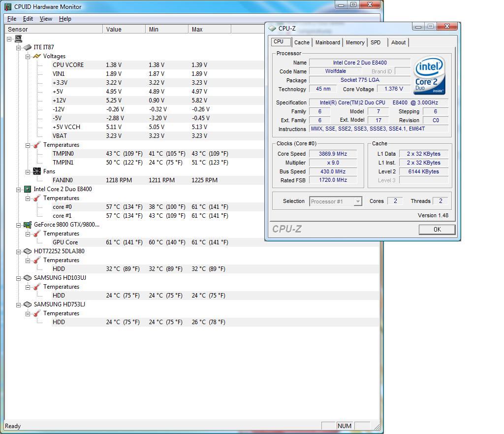
Task: Select the +5V VCCH voltage row
Action: [x=157, y=127]
